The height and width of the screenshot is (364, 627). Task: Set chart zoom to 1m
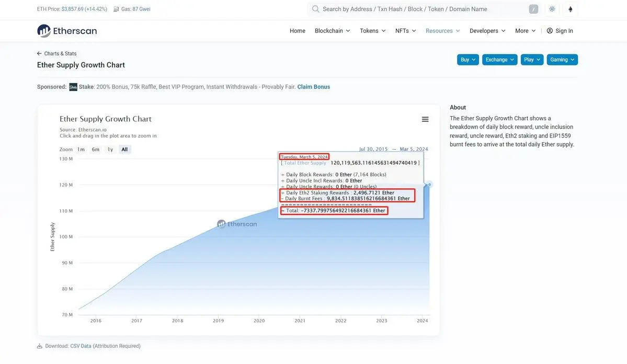click(x=81, y=149)
